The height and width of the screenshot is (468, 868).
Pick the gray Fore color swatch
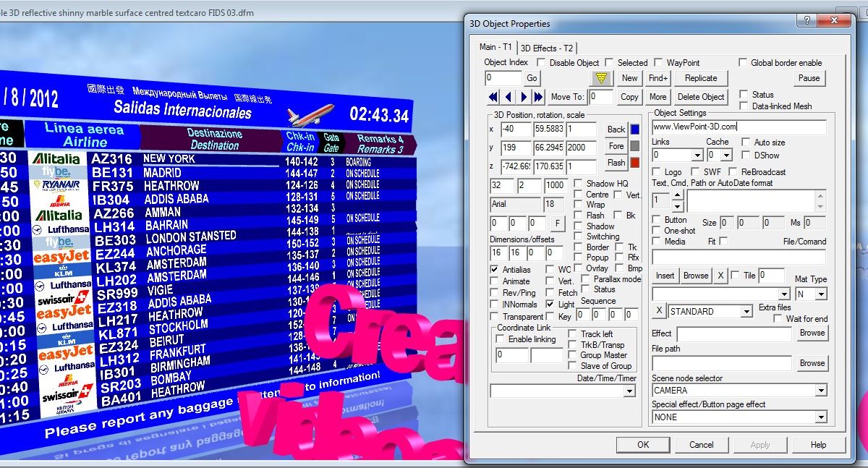point(636,147)
